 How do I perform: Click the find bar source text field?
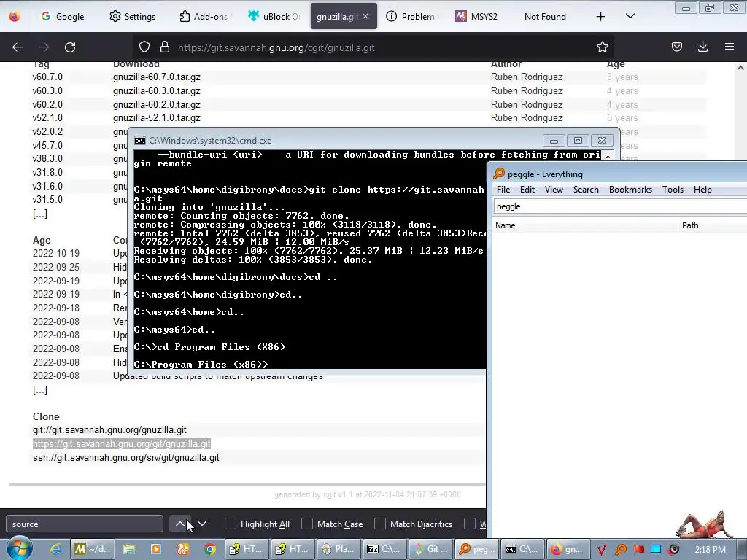85,524
